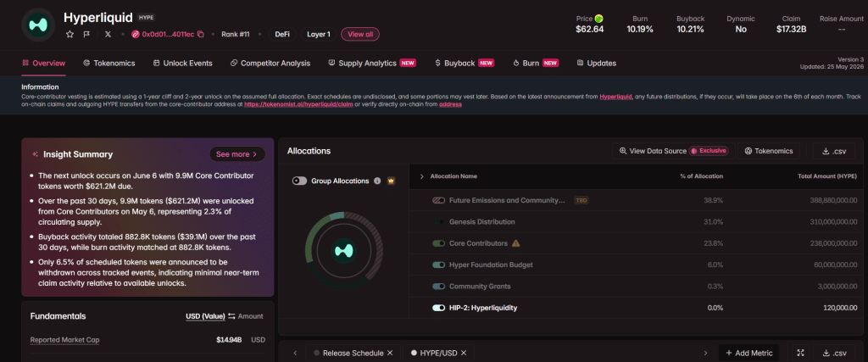Click the NEW badge on Supply Analytics
Viewport: 868px width, 362px height.
click(408, 63)
